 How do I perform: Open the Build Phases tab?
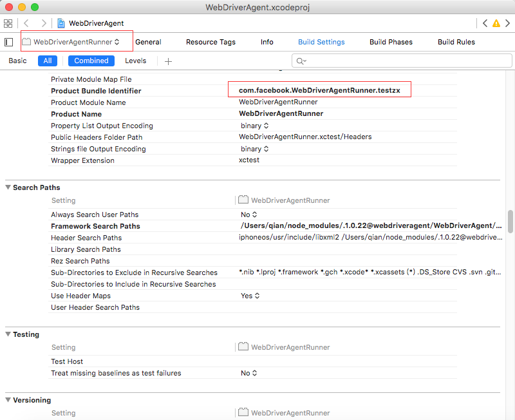coord(391,42)
